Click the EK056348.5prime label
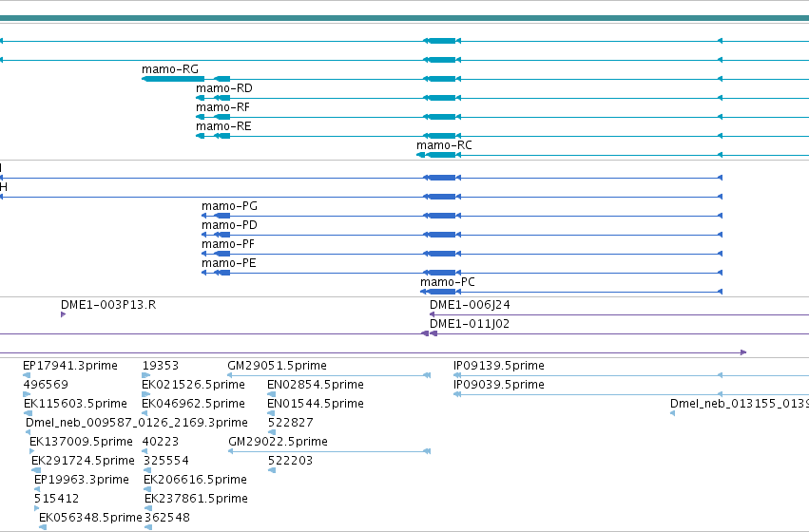 pos(90,518)
